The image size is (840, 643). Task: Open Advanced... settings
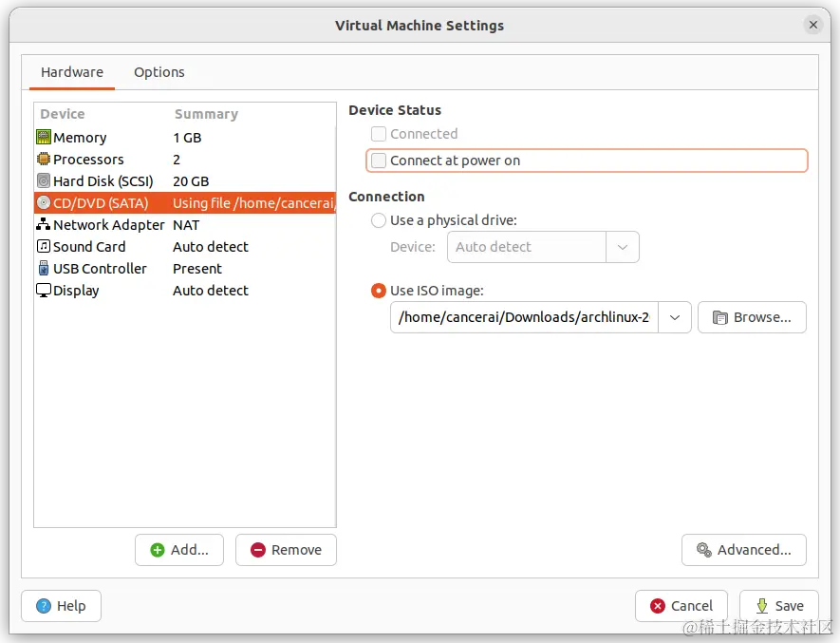tap(743, 550)
